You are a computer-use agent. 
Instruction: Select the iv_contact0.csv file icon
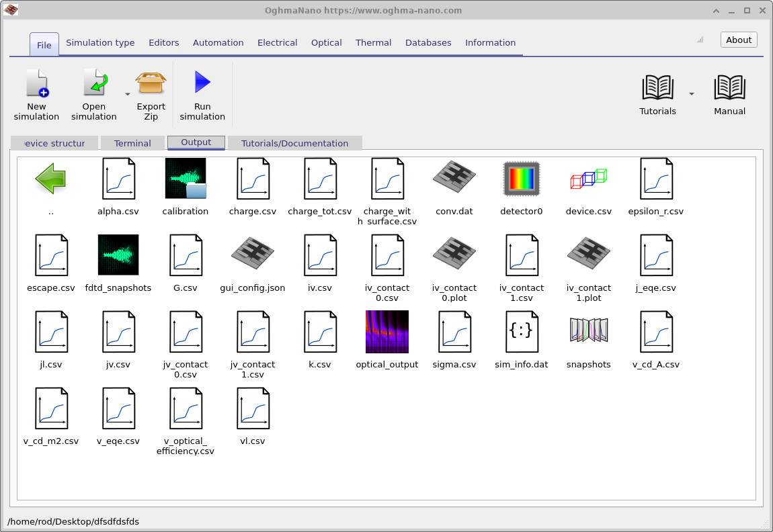pos(387,255)
